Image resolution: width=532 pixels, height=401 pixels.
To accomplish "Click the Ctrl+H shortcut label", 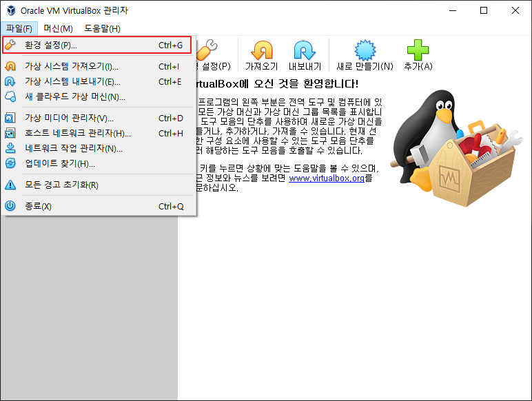I will coord(171,134).
